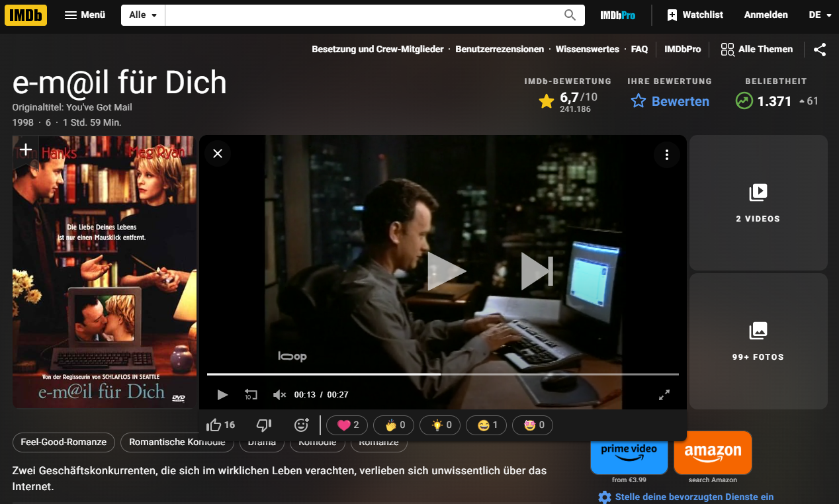The height and width of the screenshot is (504, 839).
Task: Open the 99+ Fotos gallery tile
Action: tap(758, 341)
